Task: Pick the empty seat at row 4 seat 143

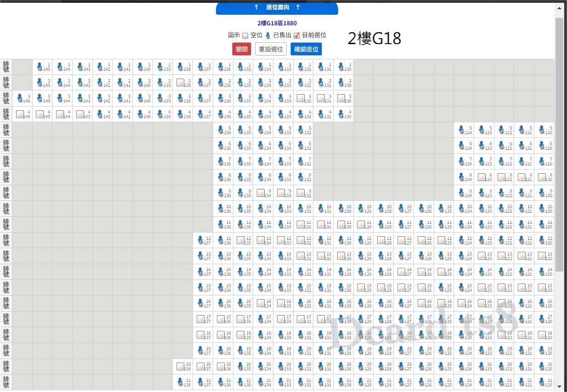Action: click(x=80, y=114)
